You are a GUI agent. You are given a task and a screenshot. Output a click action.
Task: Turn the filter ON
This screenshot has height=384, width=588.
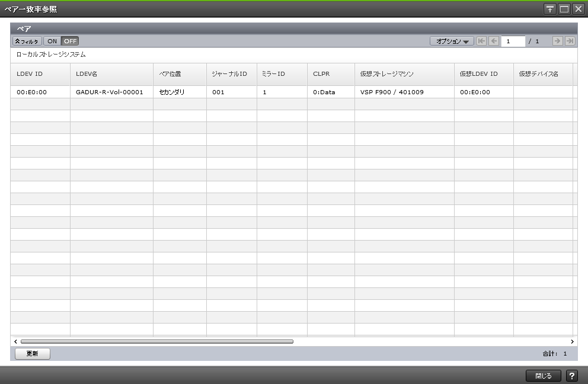point(52,41)
